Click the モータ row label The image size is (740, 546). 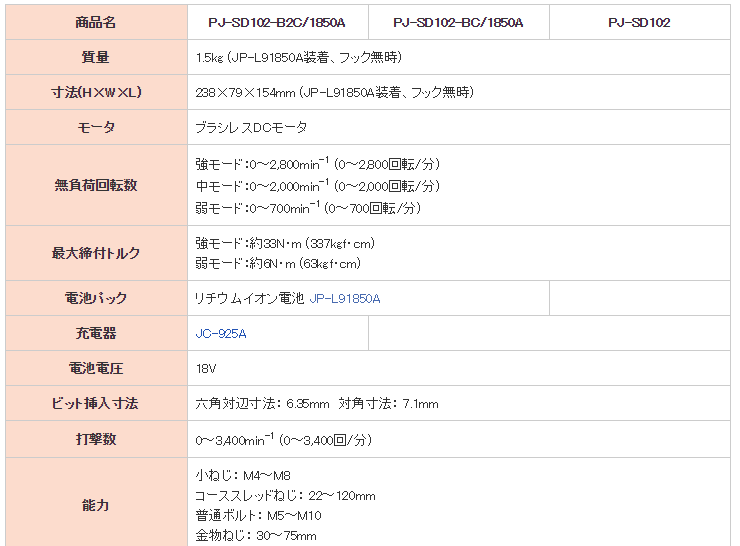coord(96,127)
